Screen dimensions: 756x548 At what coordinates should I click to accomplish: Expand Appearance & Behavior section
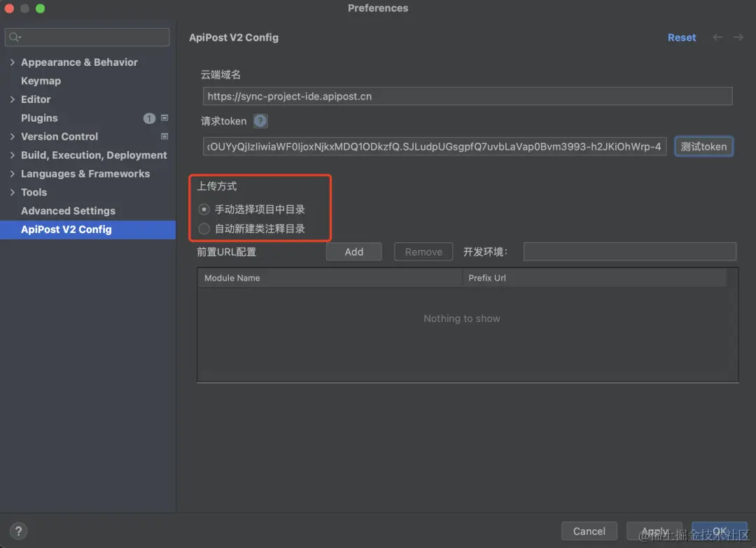point(12,62)
